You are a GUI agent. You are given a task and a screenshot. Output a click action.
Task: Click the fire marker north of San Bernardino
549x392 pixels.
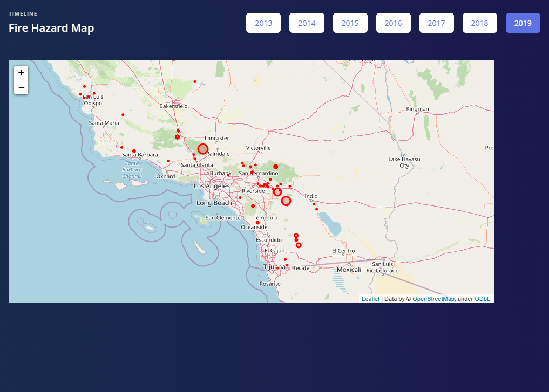click(x=275, y=167)
